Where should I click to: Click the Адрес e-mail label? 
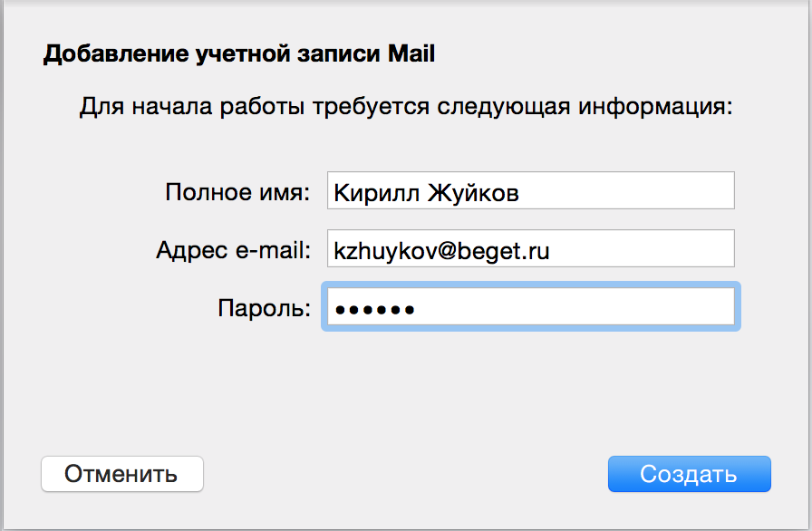[x=233, y=250]
